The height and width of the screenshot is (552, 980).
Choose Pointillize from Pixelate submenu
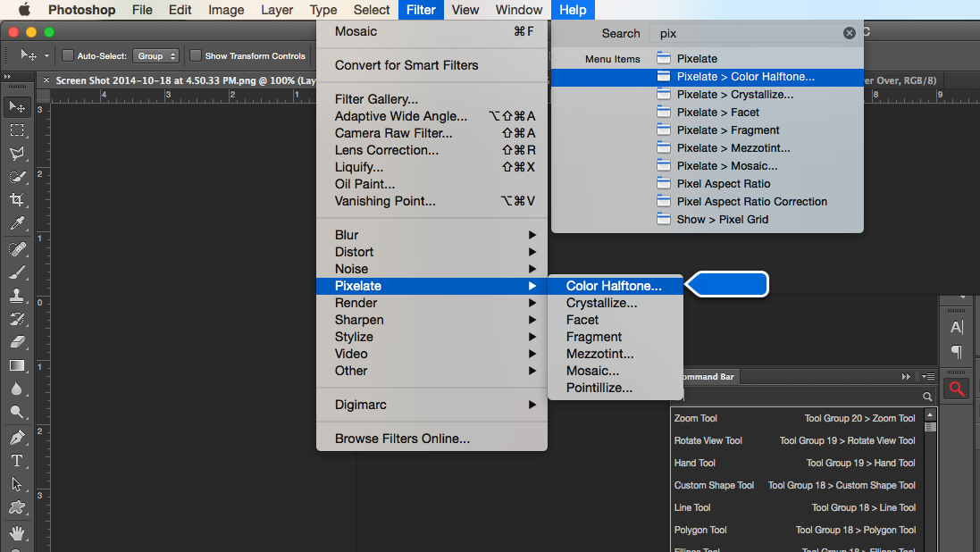coord(615,388)
